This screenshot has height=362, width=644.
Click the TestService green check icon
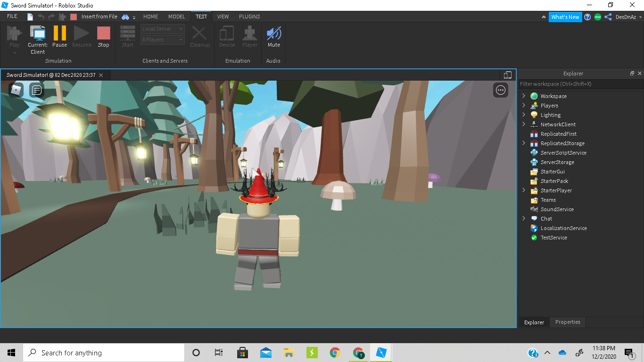pyautogui.click(x=534, y=238)
